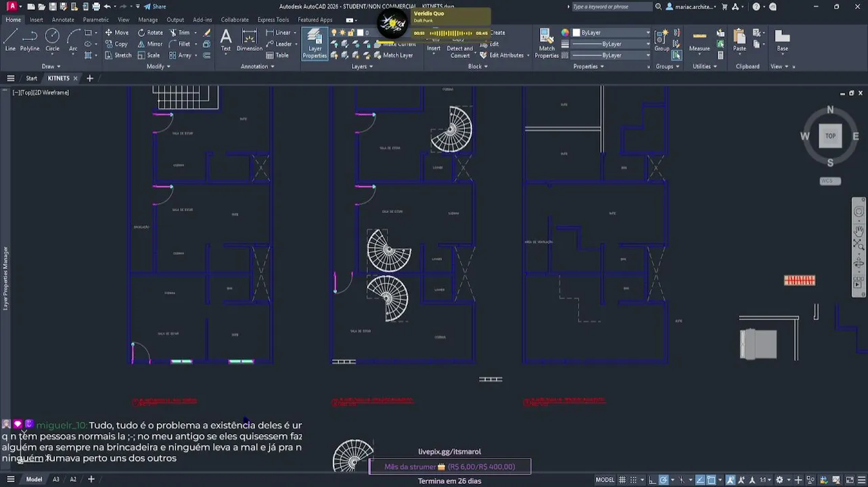Click the Text annotation tool

[226, 41]
